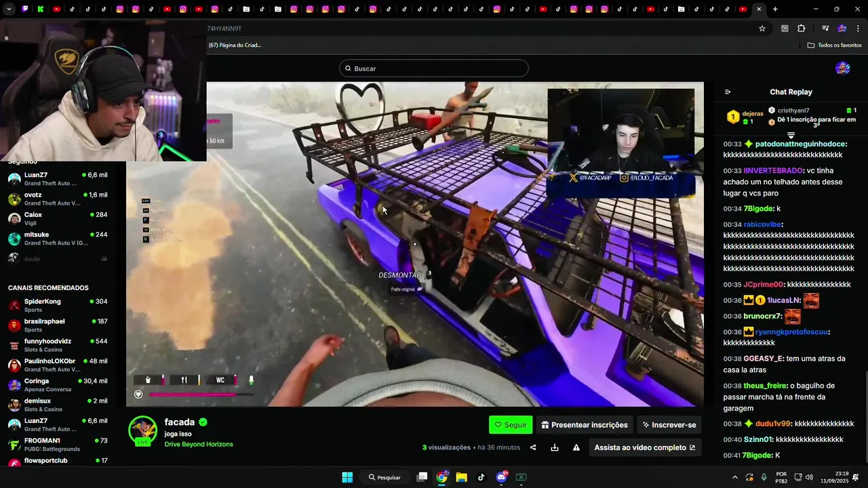868x488 pixels.
Task: Open the Todos os favoritos bookmarks folder
Action: [835, 45]
